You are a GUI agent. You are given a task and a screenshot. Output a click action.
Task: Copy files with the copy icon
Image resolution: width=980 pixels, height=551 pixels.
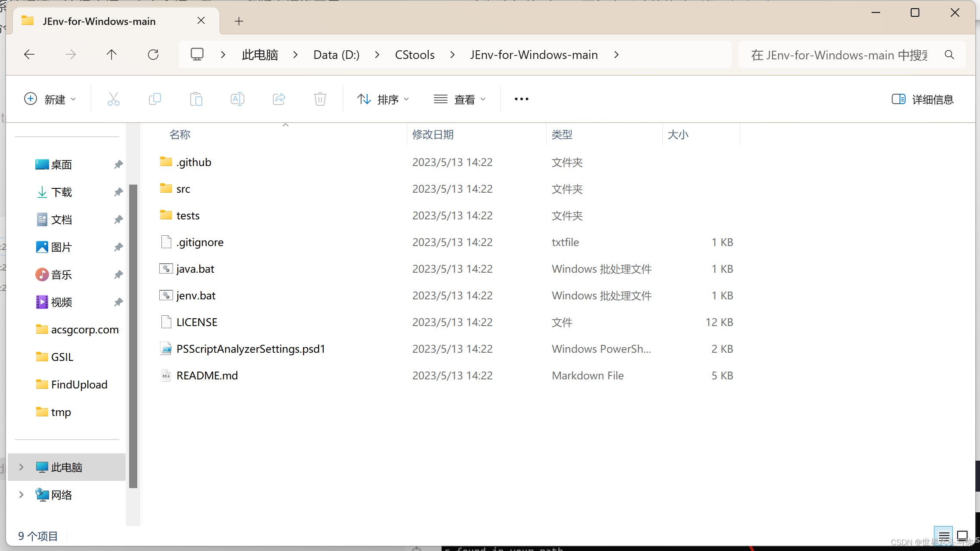click(x=155, y=99)
